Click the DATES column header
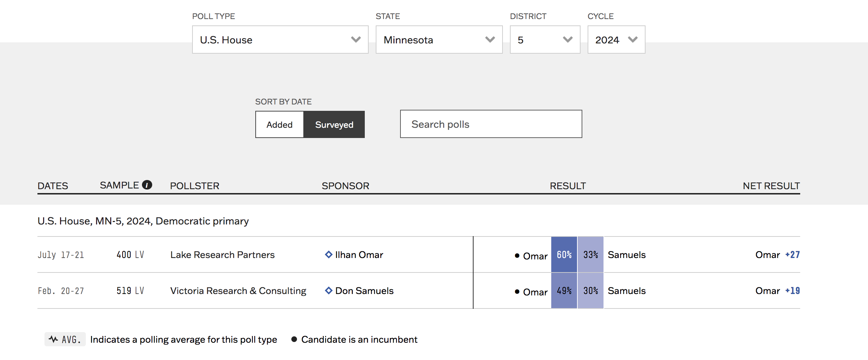 point(53,186)
